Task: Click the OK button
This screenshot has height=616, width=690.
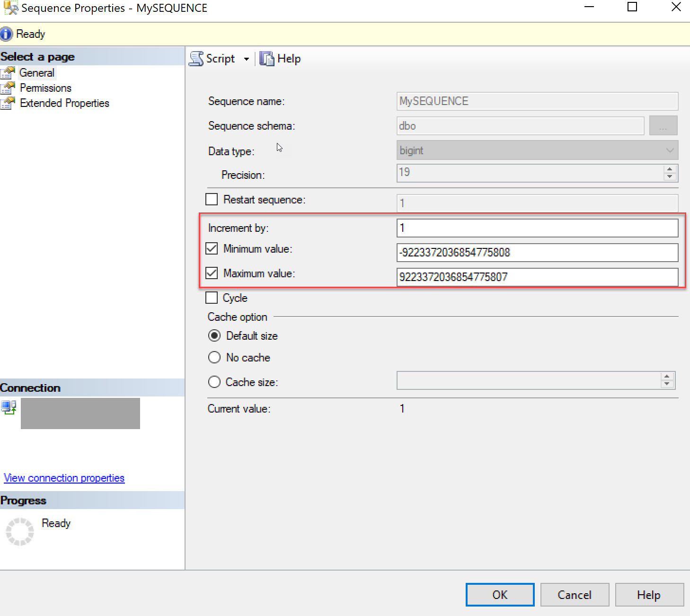Action: (x=500, y=595)
